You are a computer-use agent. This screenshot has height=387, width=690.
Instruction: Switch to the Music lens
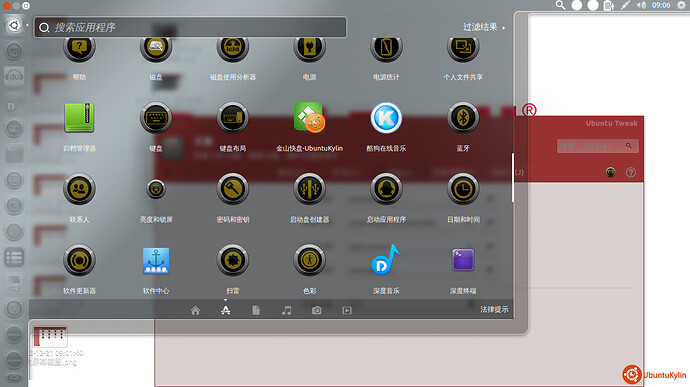[286, 310]
